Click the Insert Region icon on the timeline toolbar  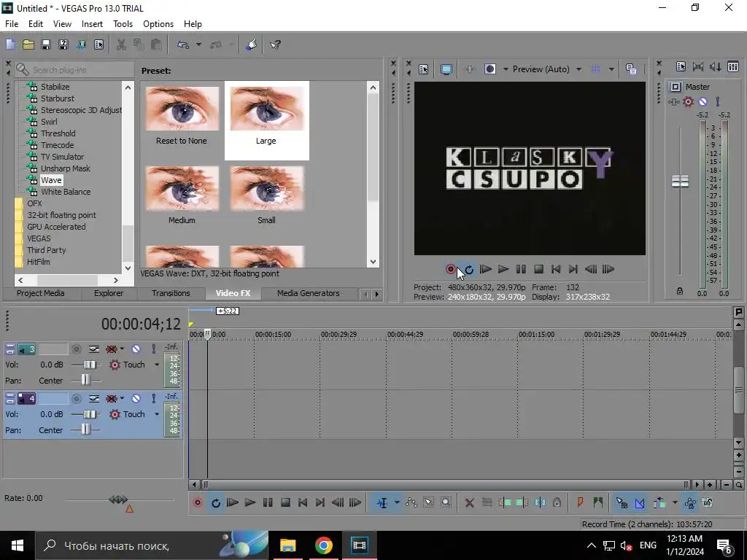coord(597,502)
